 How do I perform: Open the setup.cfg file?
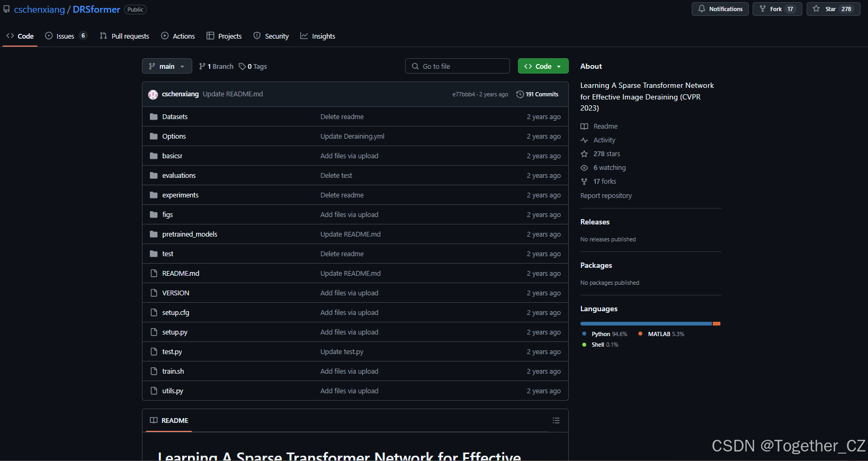pos(176,312)
